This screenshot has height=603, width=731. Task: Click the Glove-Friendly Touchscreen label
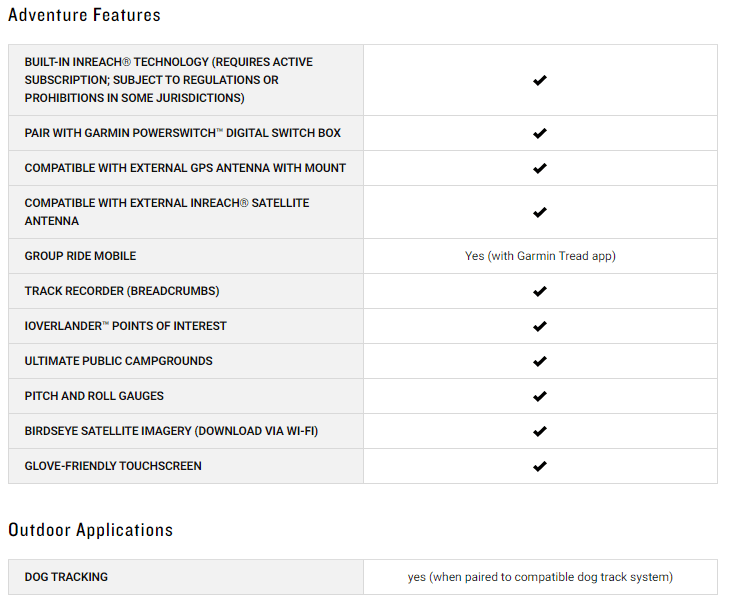tap(113, 466)
